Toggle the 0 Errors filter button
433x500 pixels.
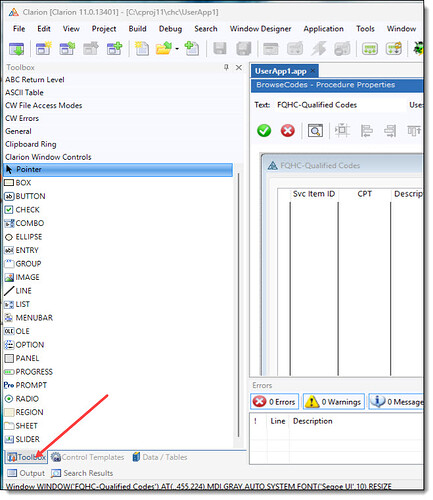coord(275,402)
